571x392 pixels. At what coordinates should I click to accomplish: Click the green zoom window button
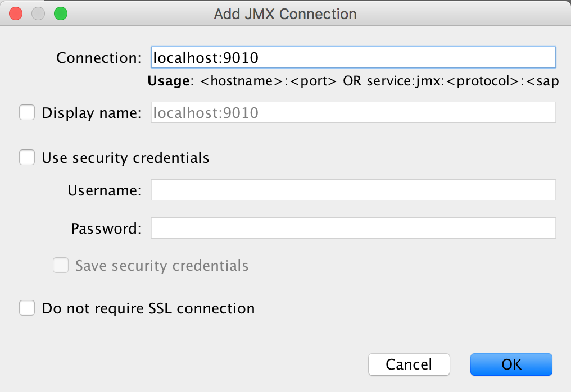(61, 14)
